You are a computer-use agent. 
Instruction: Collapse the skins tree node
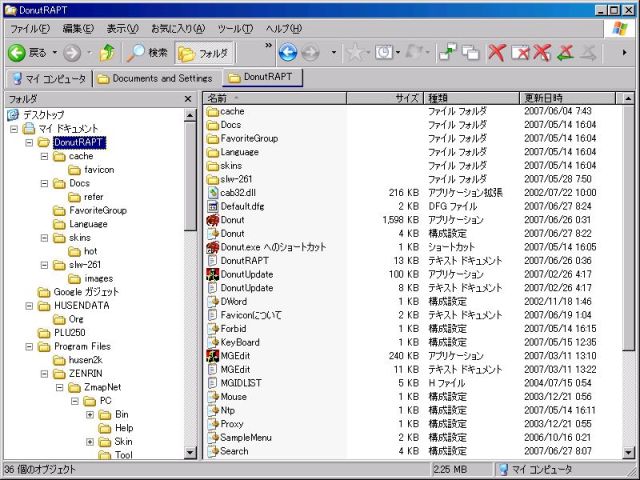click(x=44, y=238)
